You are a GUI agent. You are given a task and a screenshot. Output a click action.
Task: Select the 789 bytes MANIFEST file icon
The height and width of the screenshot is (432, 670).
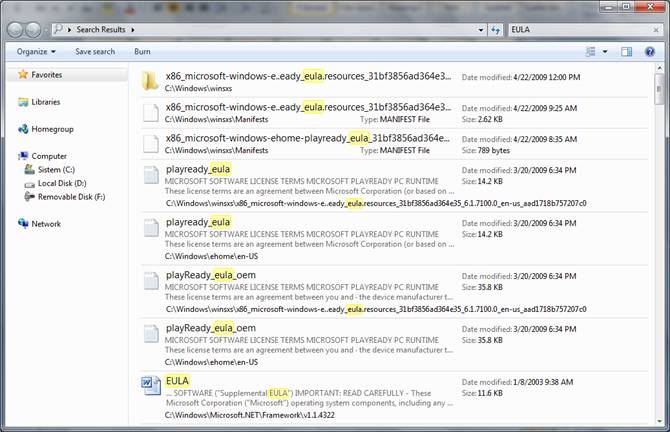click(x=151, y=144)
